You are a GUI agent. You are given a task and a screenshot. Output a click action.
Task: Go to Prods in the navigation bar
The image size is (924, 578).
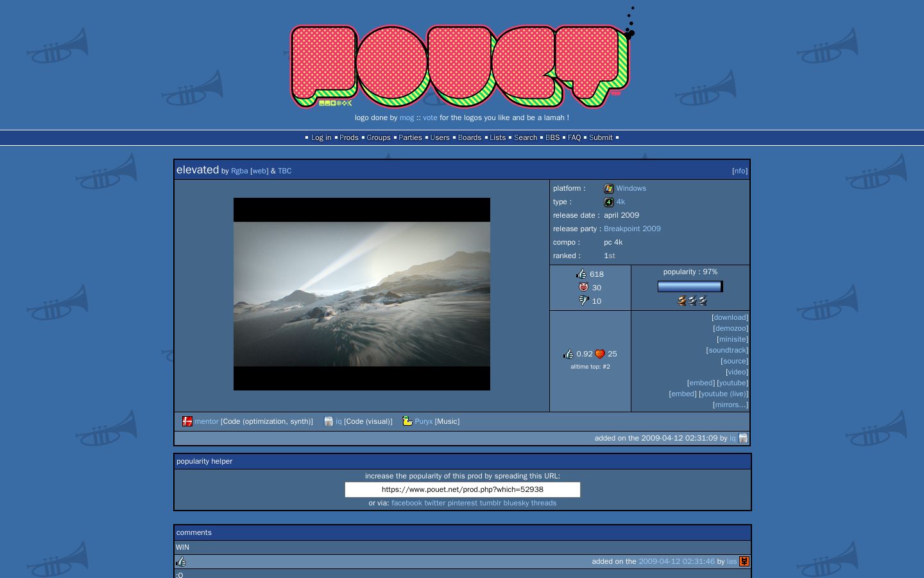(x=349, y=137)
